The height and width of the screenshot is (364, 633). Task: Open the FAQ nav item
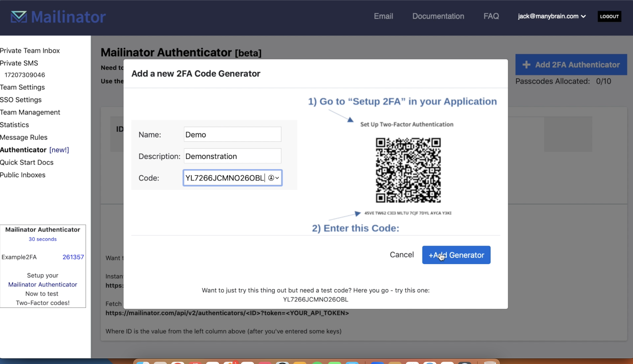pyautogui.click(x=491, y=16)
